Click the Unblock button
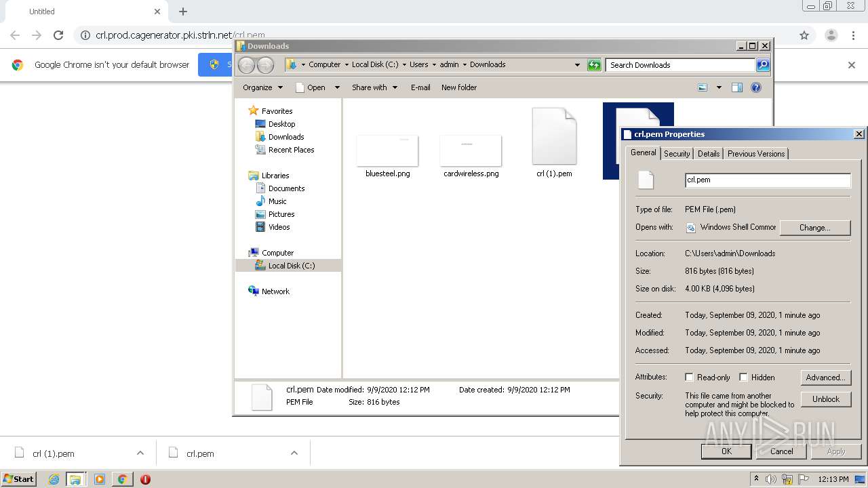 tap(825, 399)
